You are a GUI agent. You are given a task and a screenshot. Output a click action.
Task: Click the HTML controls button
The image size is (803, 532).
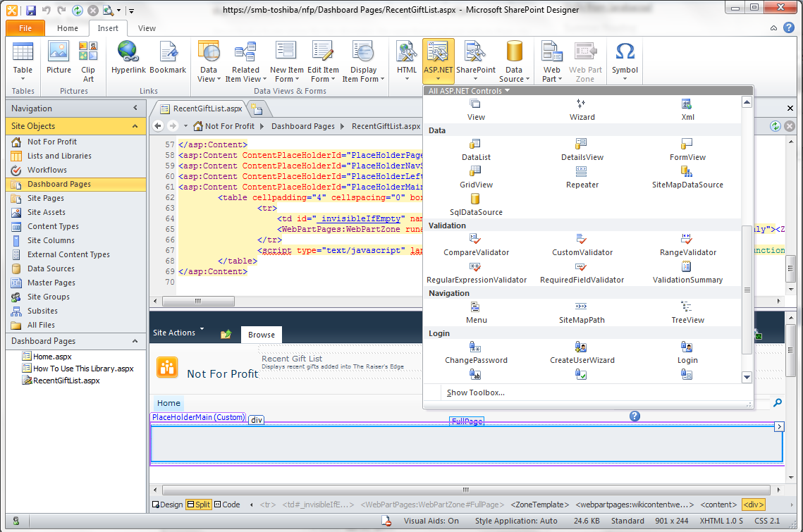click(407, 61)
